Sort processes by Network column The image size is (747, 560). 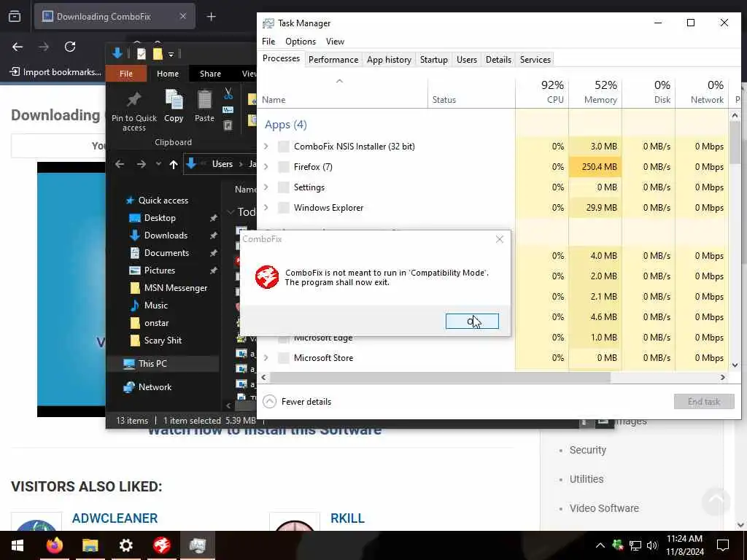tap(703, 93)
